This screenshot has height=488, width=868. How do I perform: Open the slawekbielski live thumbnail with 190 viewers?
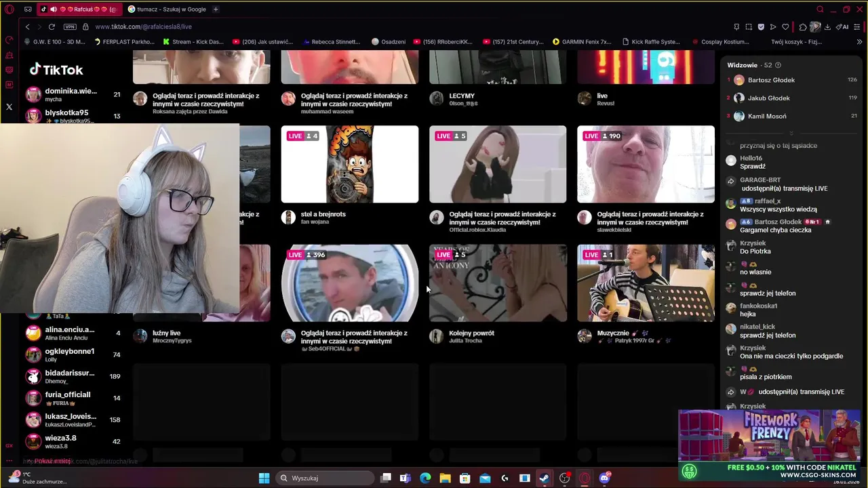click(x=646, y=164)
